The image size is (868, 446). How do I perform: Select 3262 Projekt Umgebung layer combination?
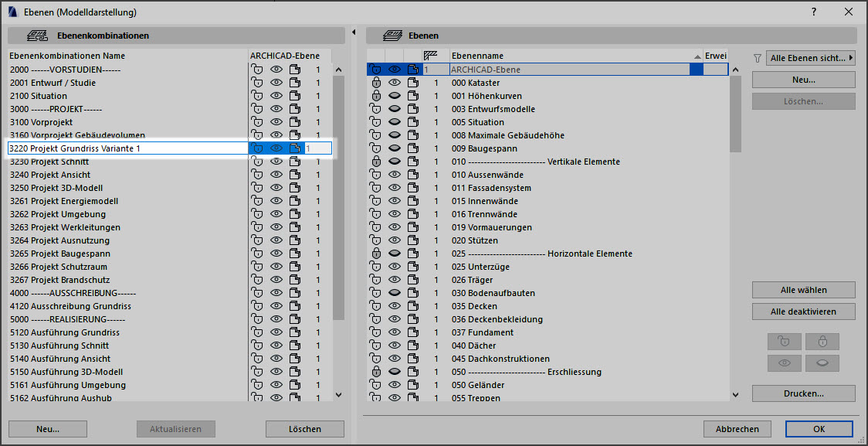tap(128, 214)
